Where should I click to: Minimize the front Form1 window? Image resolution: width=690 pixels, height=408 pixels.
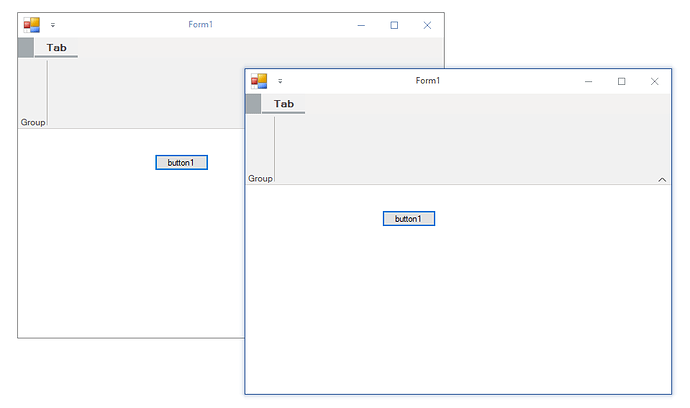tap(588, 81)
